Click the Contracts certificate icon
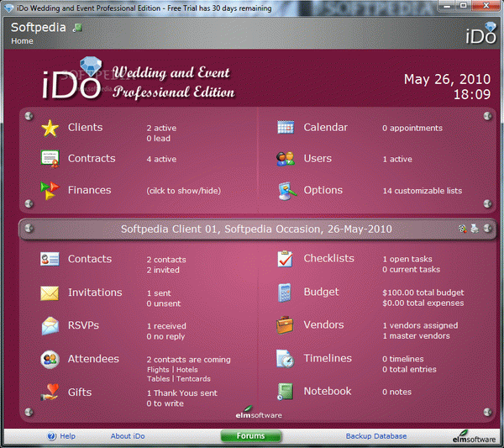 [50, 159]
